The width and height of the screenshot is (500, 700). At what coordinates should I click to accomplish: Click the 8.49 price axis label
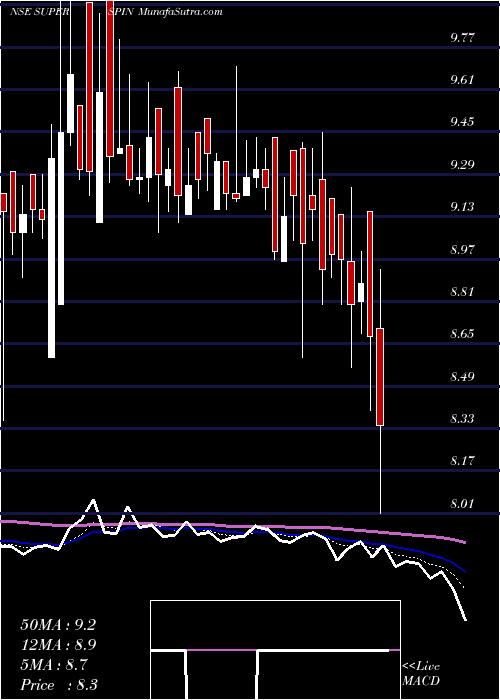[462, 377]
